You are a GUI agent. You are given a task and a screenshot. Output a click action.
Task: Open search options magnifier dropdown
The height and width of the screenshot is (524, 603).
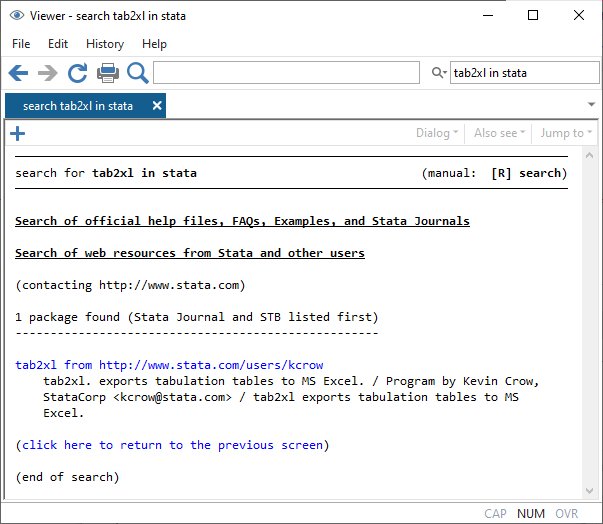point(439,72)
